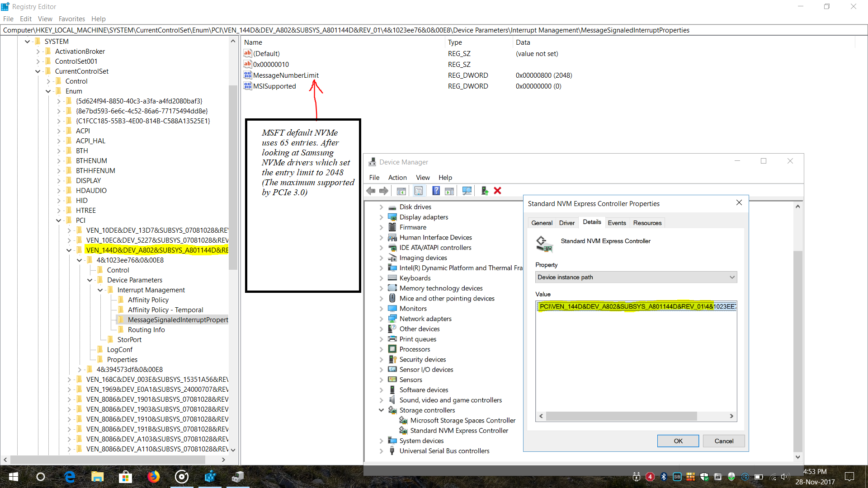This screenshot has width=868, height=488.
Task: Select the Affinity Policy registry key
Action: click(x=148, y=300)
